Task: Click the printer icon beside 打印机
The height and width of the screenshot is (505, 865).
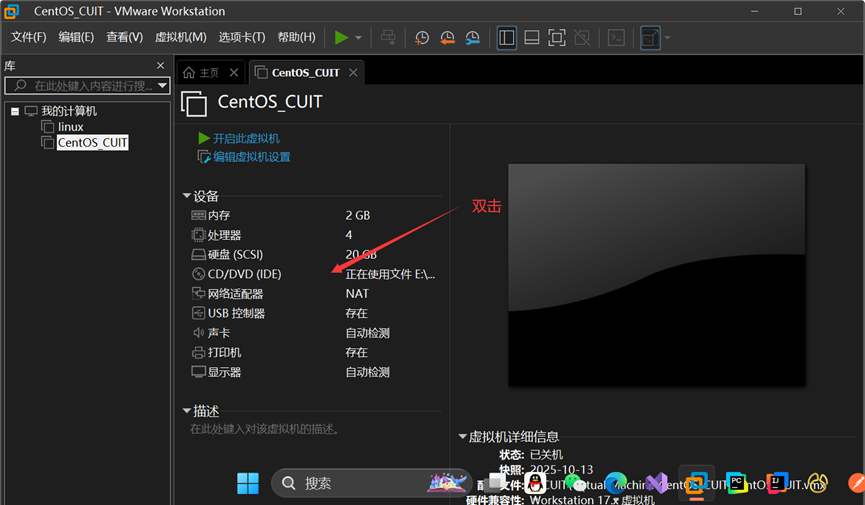Action: coord(199,353)
